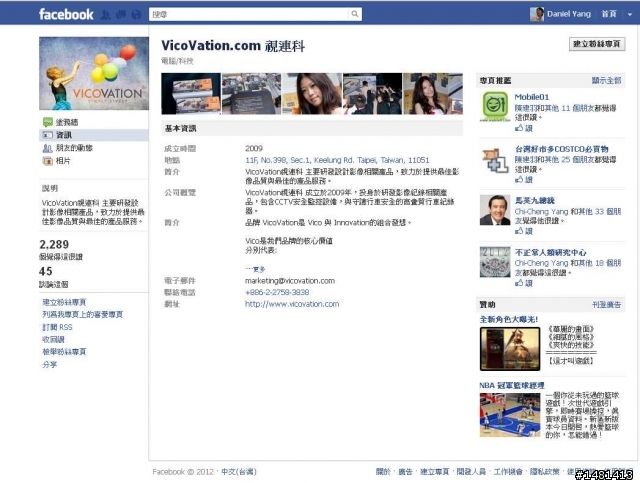Click the Keelung Rd. Taipei address link
Screen dimensions: 640x483
pyautogui.click(x=337, y=160)
